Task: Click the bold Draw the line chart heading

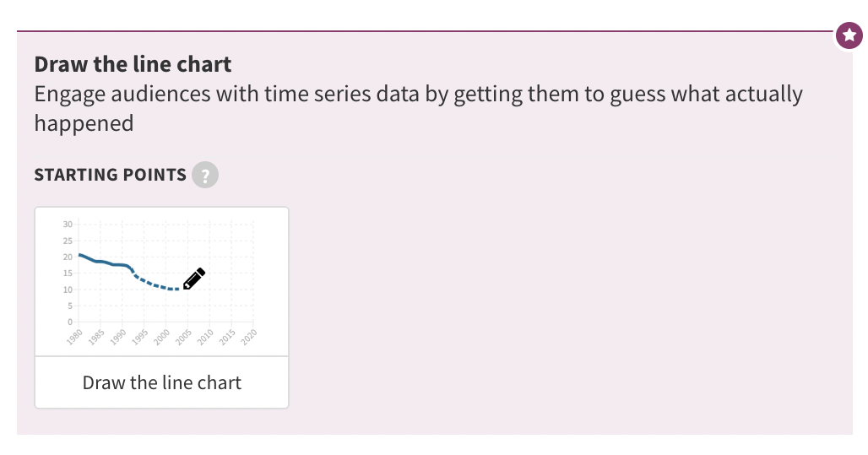Action: click(133, 64)
